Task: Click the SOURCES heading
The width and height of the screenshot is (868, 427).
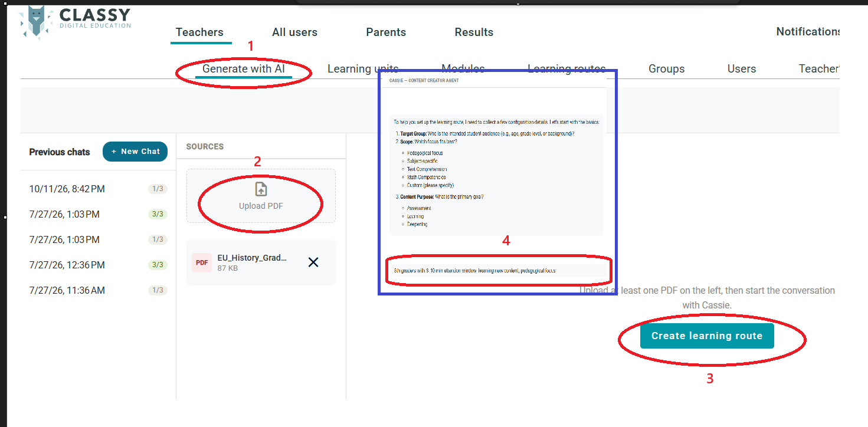Action: [205, 146]
